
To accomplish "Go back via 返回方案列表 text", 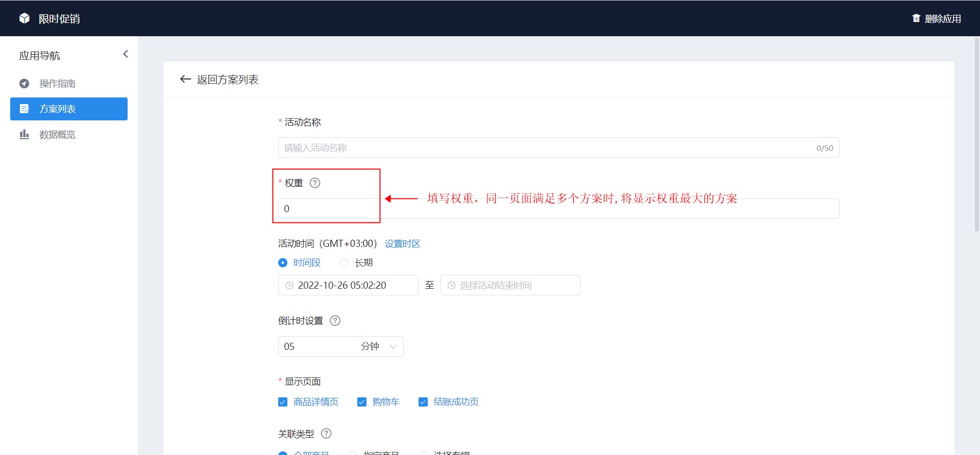I will [x=228, y=80].
